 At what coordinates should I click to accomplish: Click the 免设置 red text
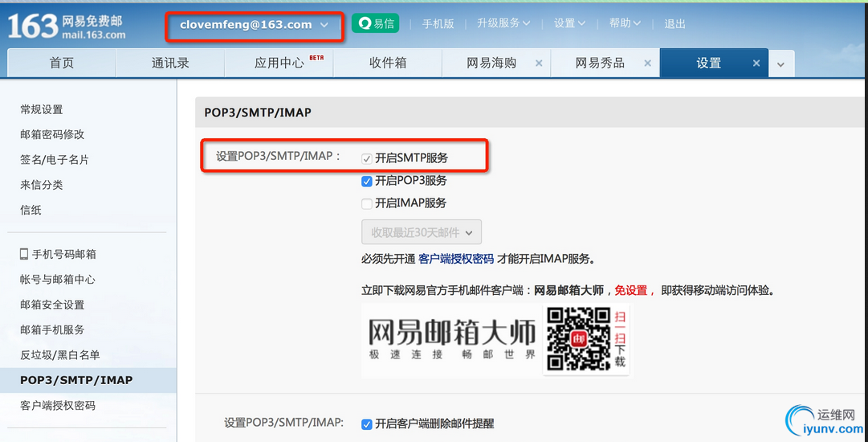631,290
